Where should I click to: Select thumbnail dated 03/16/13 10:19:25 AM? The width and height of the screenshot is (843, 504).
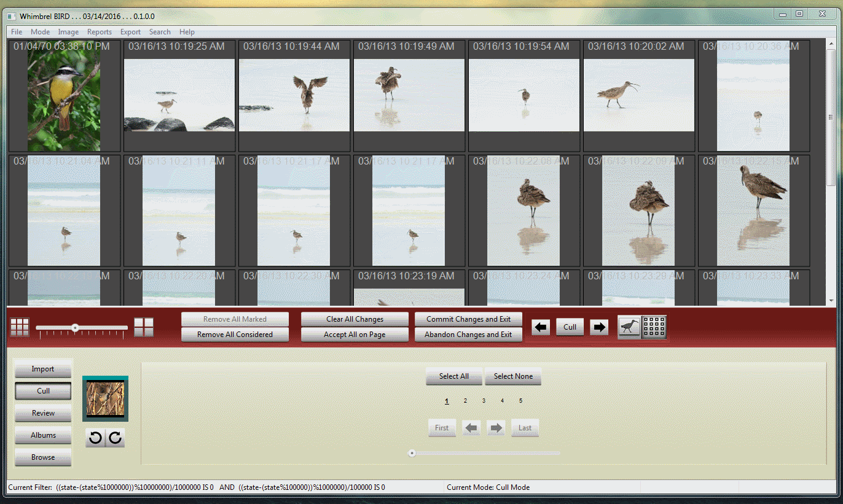point(179,96)
